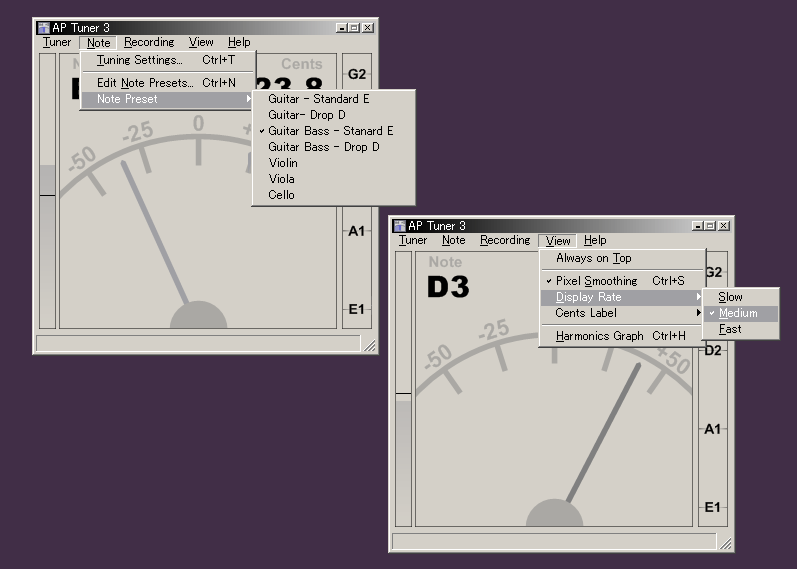Choose the Violin note preset
The height and width of the screenshot is (569, 797).
(x=283, y=163)
